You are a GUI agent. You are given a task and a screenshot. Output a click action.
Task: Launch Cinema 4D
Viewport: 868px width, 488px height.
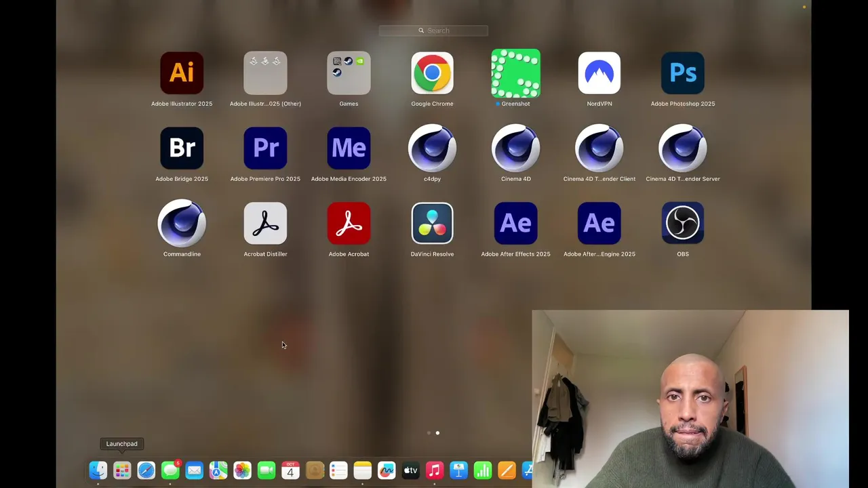(515, 148)
